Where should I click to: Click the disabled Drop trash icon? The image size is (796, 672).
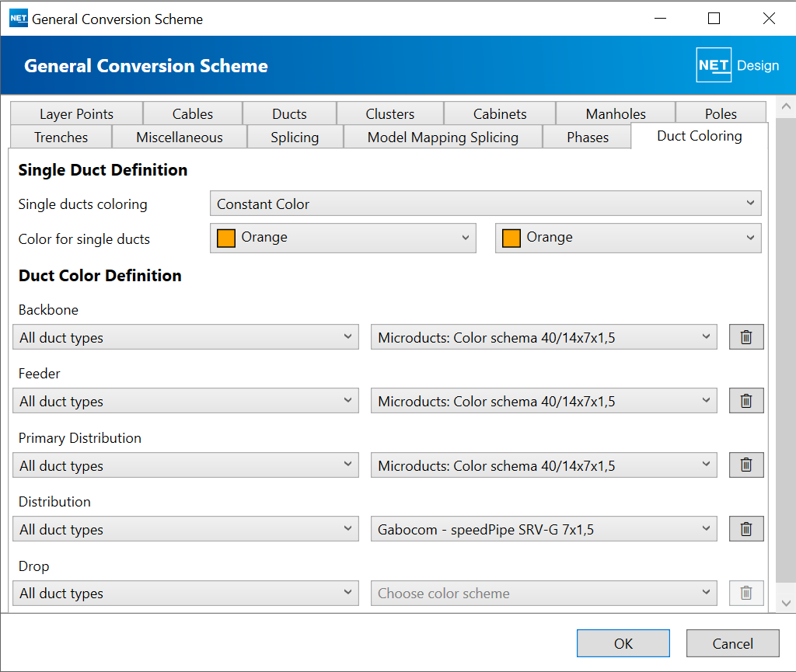coord(746,593)
